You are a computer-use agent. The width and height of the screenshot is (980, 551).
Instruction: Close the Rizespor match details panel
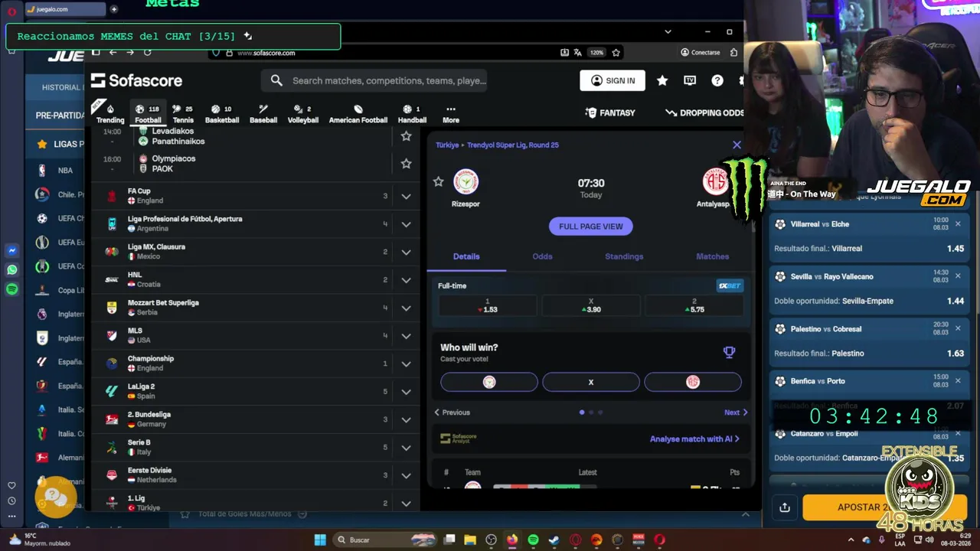(737, 145)
